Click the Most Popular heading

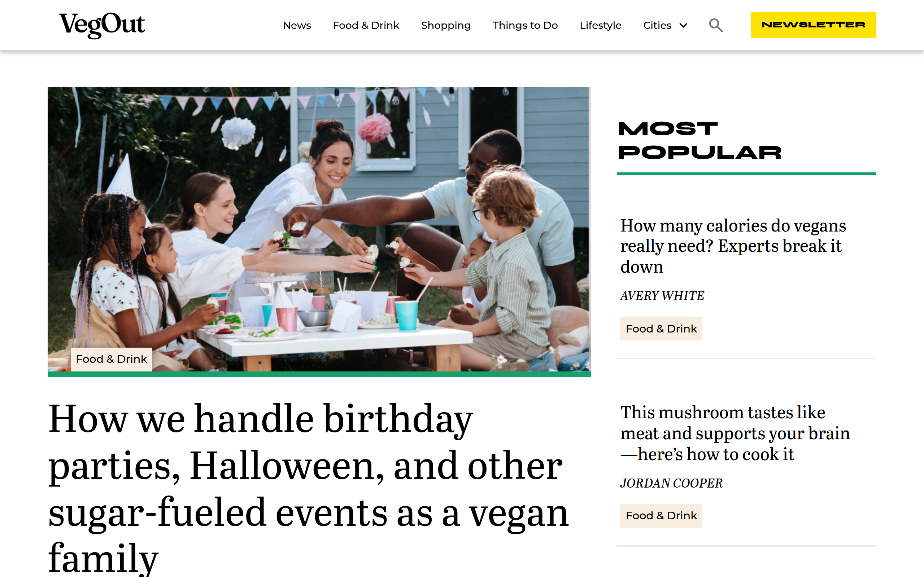699,140
